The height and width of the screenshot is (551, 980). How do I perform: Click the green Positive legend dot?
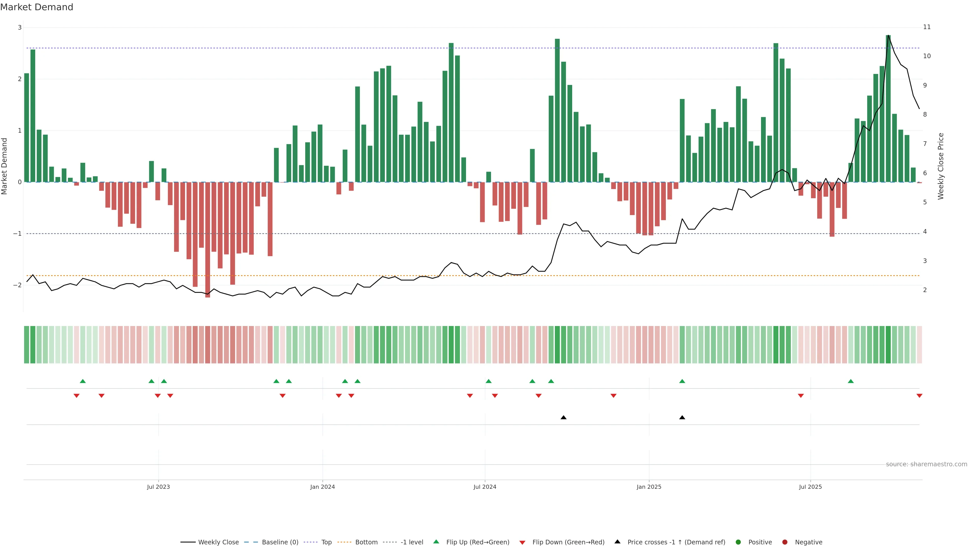(738, 542)
